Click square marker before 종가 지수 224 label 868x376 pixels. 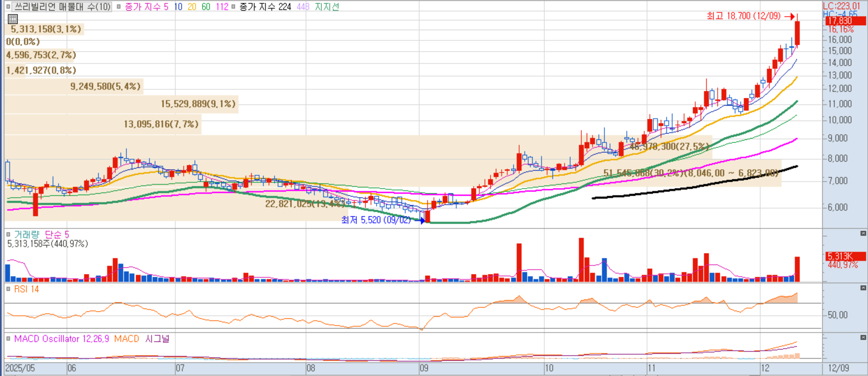coord(233,7)
